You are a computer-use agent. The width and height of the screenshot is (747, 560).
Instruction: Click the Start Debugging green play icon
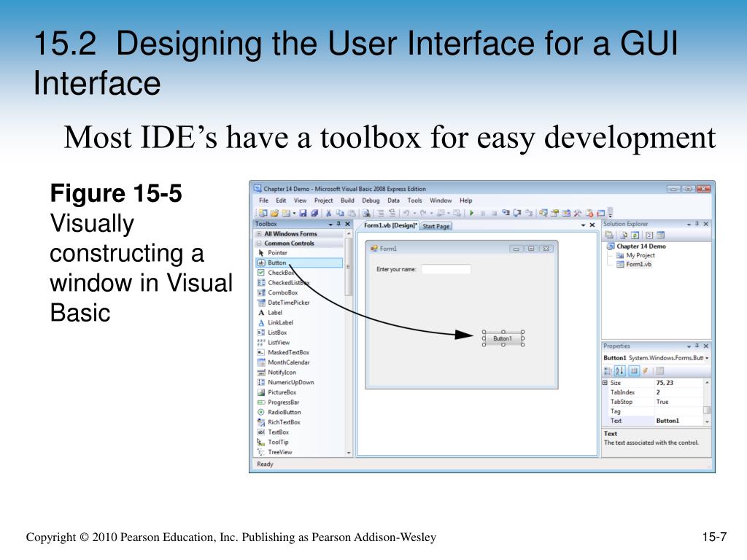(x=471, y=213)
